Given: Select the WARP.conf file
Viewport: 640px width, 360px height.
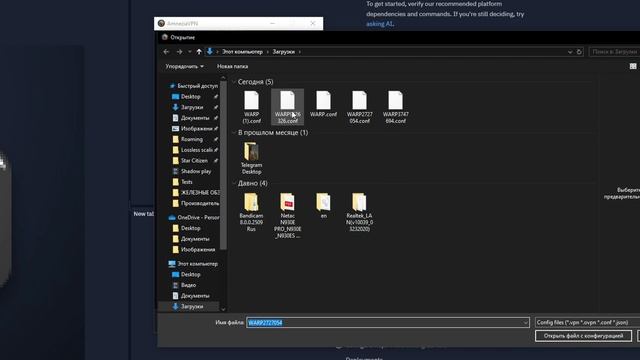Looking at the screenshot, I should (x=323, y=104).
